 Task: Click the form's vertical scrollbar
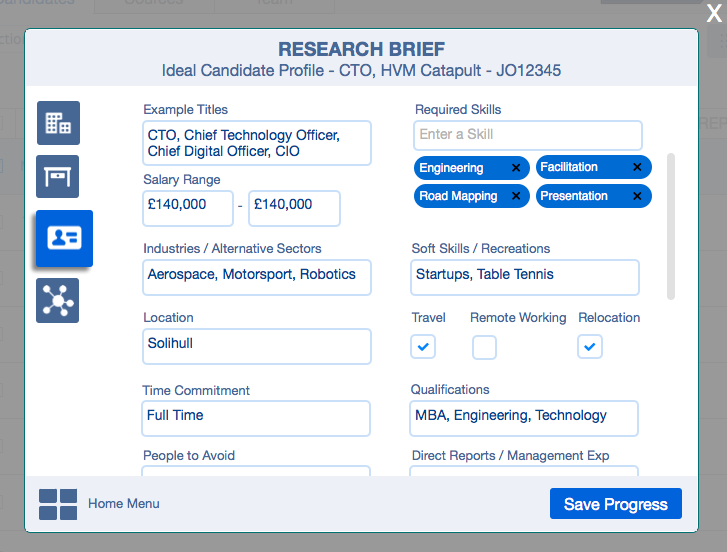click(x=671, y=226)
